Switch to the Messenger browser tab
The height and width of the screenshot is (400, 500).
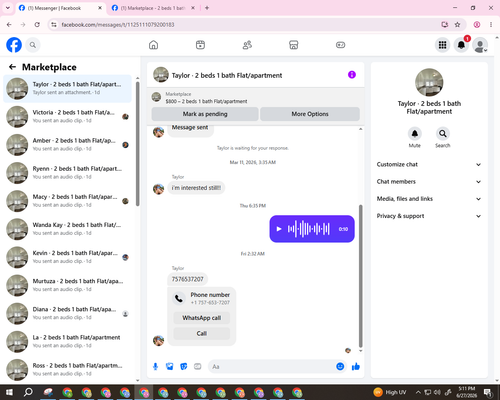60,8
